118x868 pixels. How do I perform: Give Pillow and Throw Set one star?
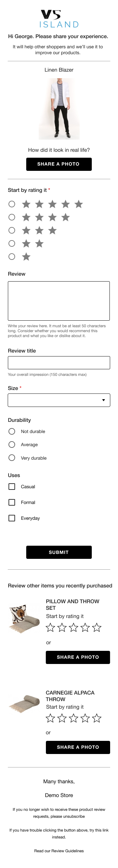pyautogui.click(x=50, y=627)
